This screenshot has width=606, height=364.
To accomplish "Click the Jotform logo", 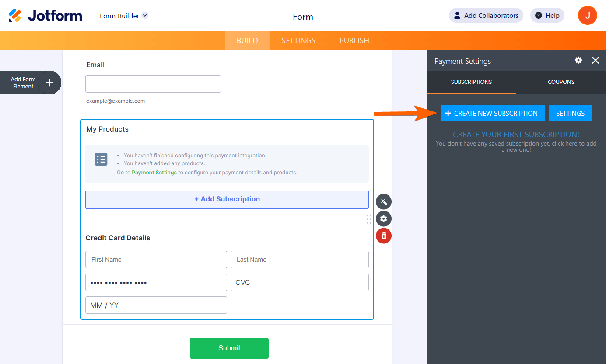I will (45, 16).
